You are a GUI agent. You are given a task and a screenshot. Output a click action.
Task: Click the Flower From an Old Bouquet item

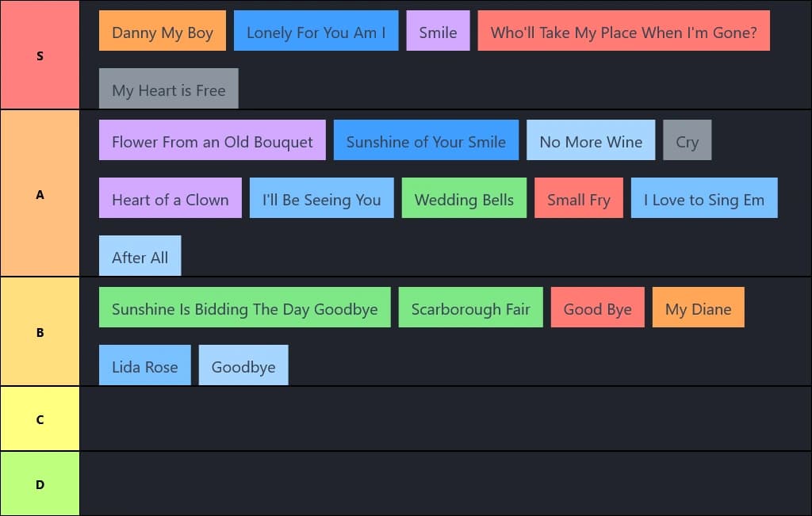tap(213, 140)
